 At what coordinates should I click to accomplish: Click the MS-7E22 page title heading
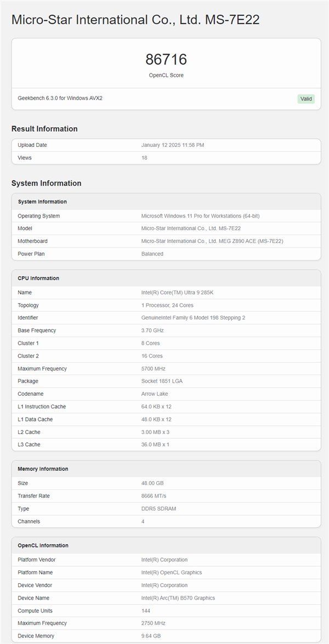pos(135,20)
